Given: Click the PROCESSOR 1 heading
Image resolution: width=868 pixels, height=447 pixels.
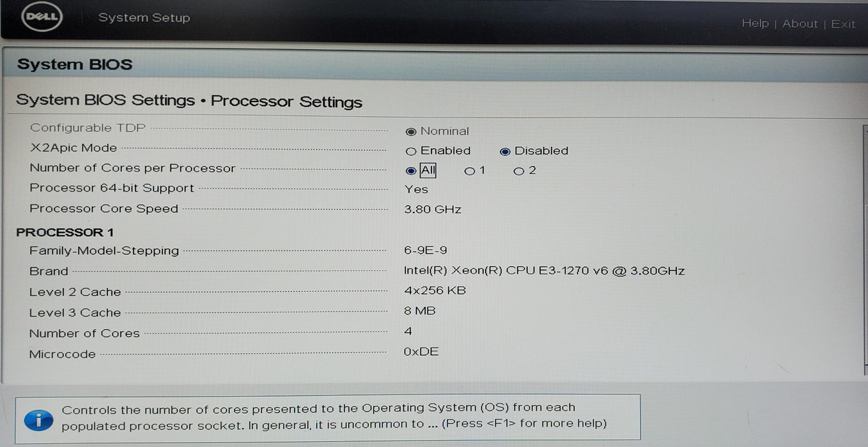Looking at the screenshot, I should [65, 232].
